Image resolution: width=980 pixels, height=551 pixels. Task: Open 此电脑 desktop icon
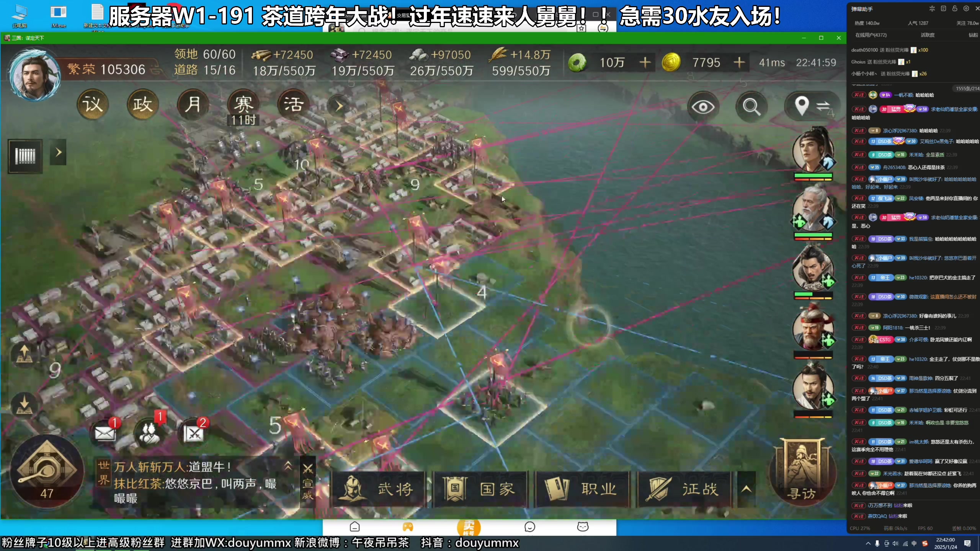pyautogui.click(x=19, y=16)
